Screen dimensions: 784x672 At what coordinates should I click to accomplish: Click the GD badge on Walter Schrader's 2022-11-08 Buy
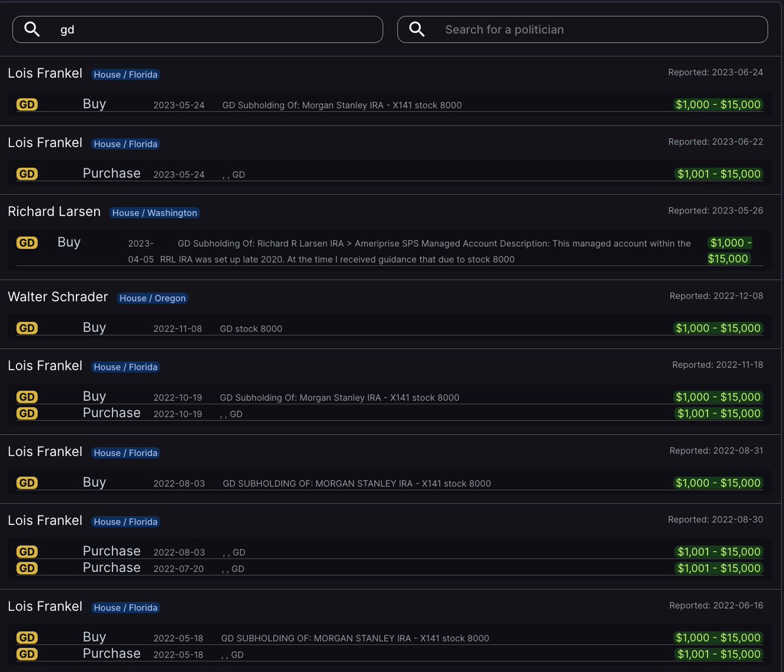[27, 328]
